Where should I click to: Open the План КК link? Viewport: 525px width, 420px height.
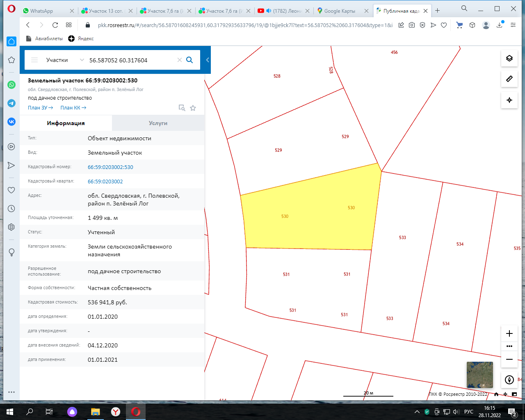point(73,108)
